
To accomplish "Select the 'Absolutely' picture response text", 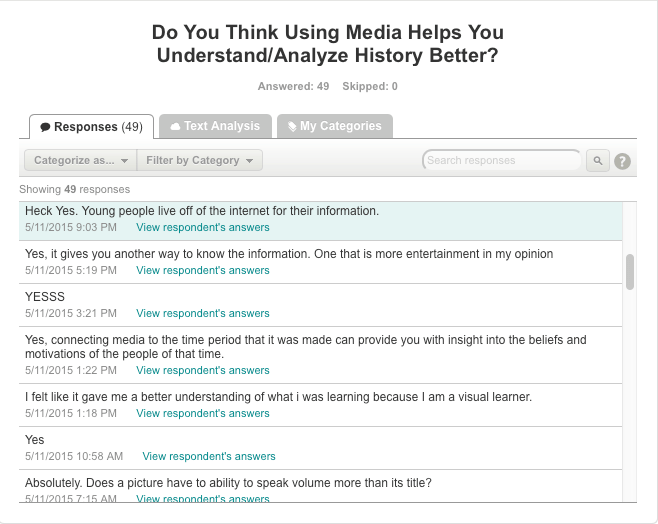I will (x=228, y=483).
